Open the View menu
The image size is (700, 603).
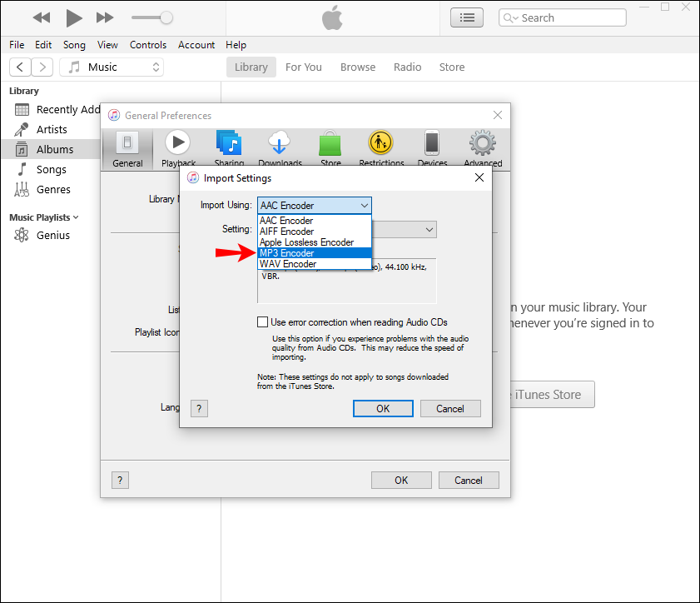[107, 45]
